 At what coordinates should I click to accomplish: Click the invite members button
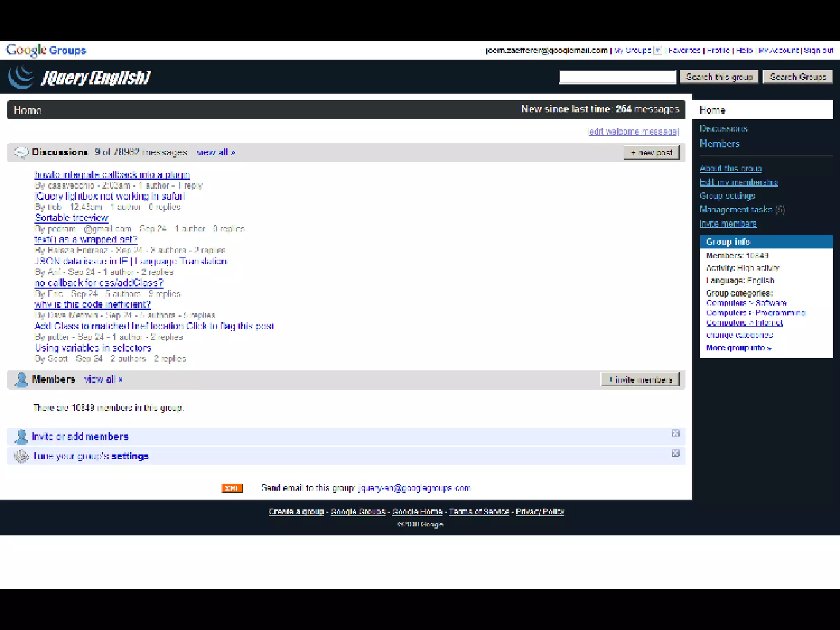[x=640, y=379]
